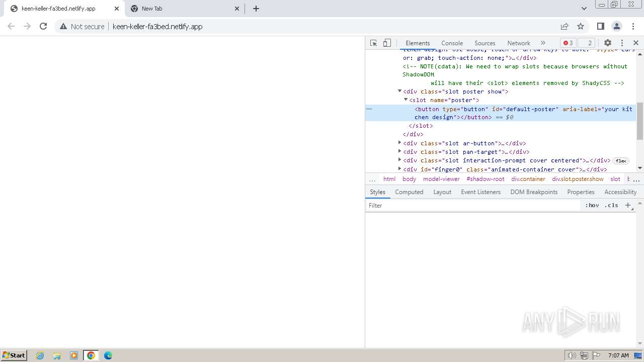The width and height of the screenshot is (644, 362).
Task: Collapse the div class slot poster show node
Action: 400,91
